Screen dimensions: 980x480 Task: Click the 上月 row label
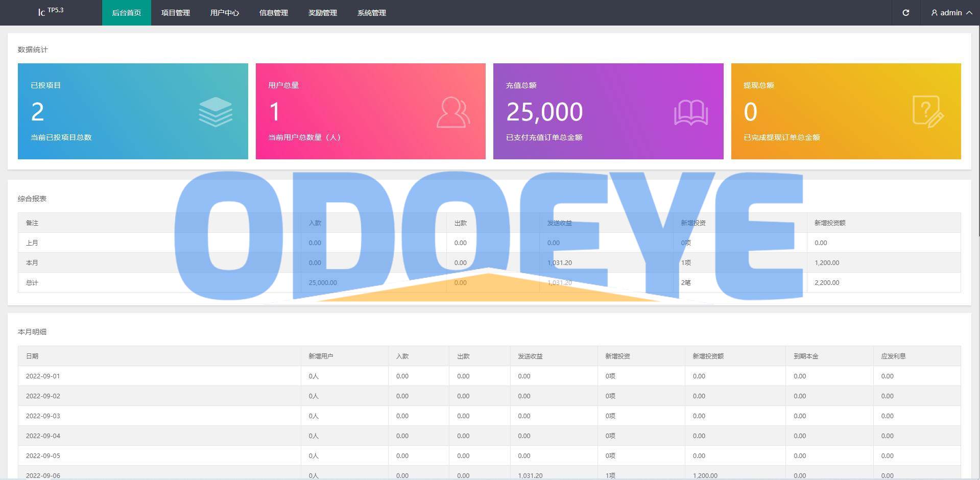tap(32, 243)
